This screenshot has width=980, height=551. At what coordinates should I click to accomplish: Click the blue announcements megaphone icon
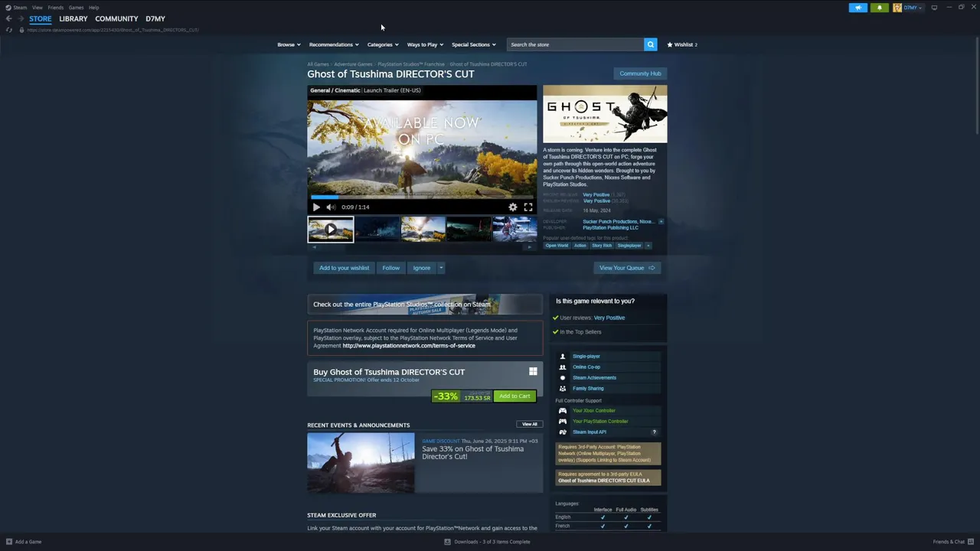857,8
